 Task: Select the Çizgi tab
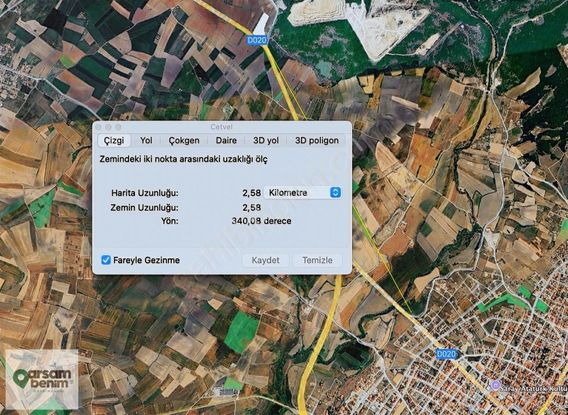pos(114,141)
